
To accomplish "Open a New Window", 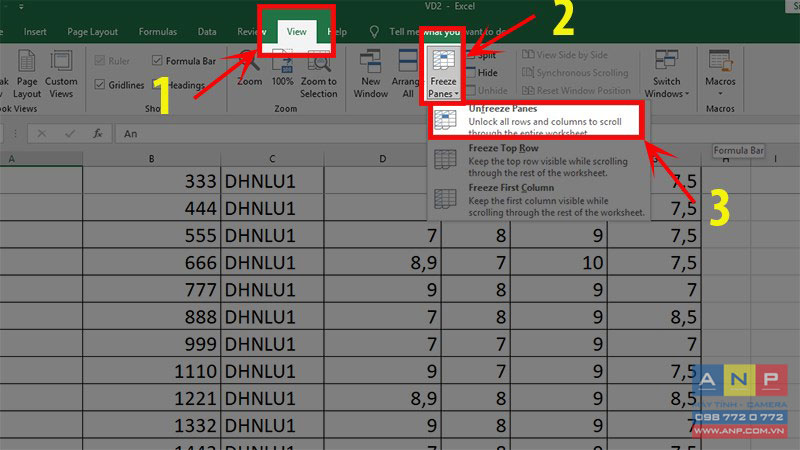I will [x=370, y=74].
